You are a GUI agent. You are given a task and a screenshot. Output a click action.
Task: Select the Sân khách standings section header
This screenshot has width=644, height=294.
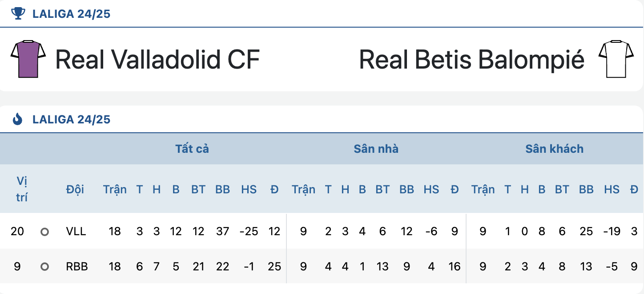coord(554,149)
